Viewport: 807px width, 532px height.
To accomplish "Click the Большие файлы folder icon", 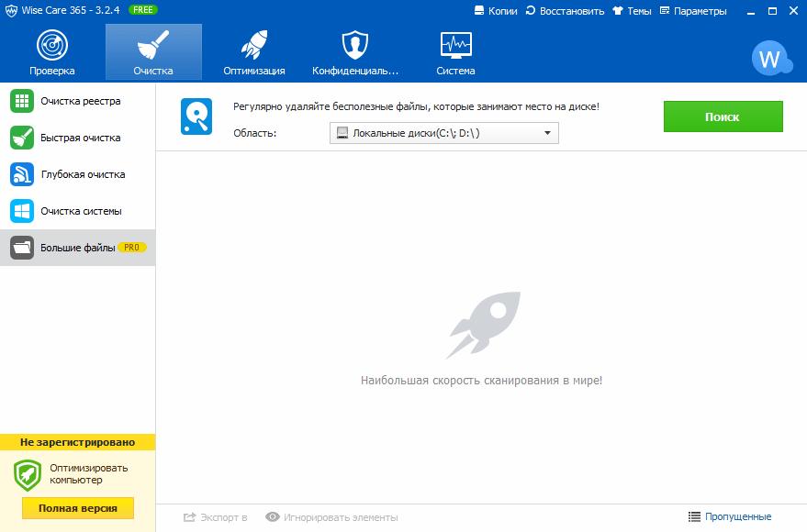I will click(x=22, y=248).
